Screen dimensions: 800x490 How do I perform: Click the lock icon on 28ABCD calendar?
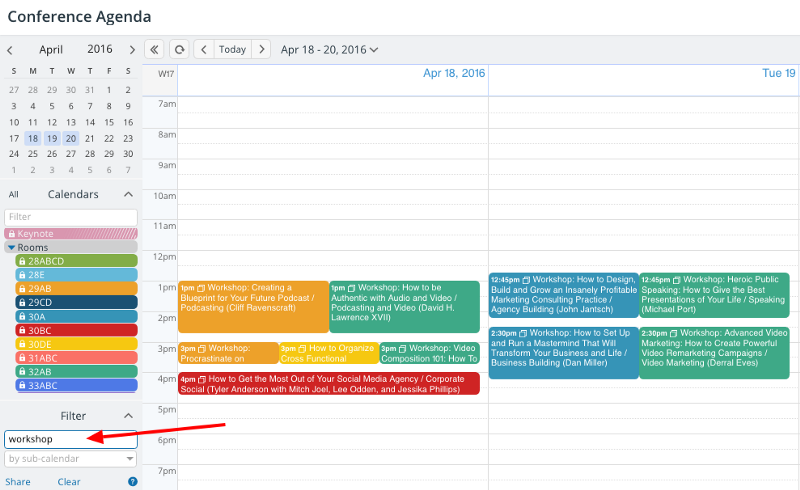(x=22, y=261)
